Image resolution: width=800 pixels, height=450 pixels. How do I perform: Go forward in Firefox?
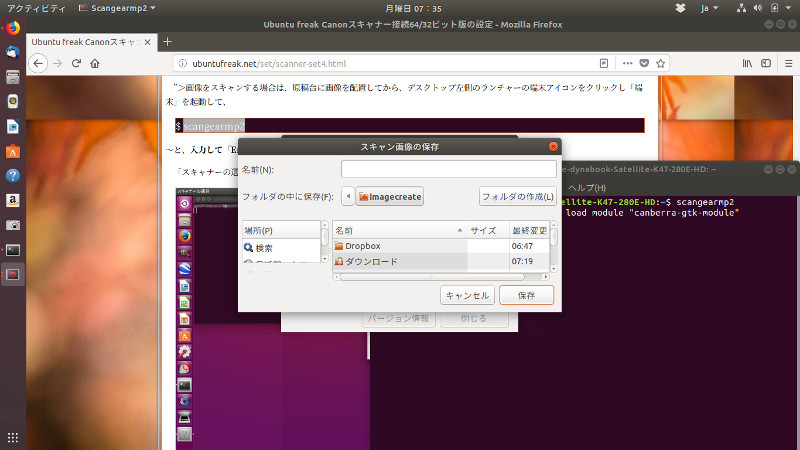click(57, 63)
